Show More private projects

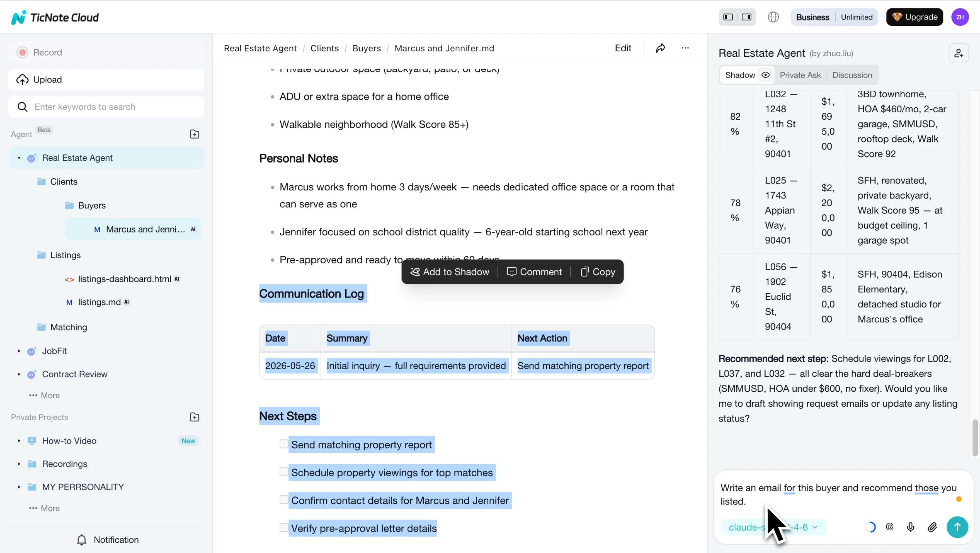coord(45,508)
